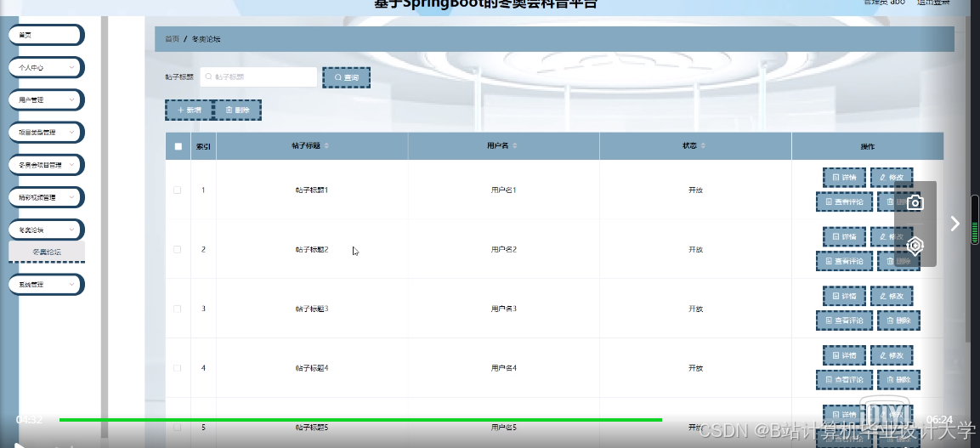Viewport: 980px width, 448px height.
Task: Check the checkbox for row 4
Action: pos(178,368)
